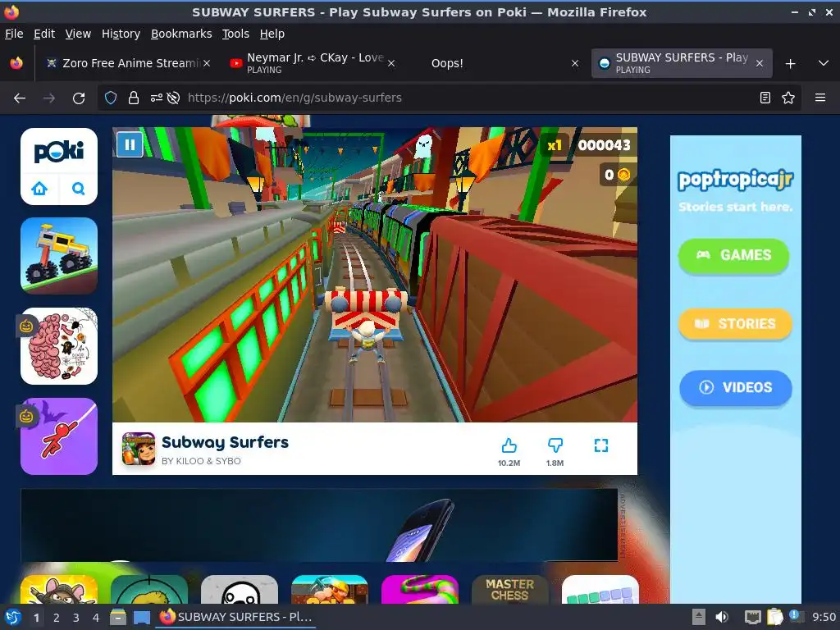The width and height of the screenshot is (840, 630).
Task: Open the tracking protection shield
Action: (111, 98)
